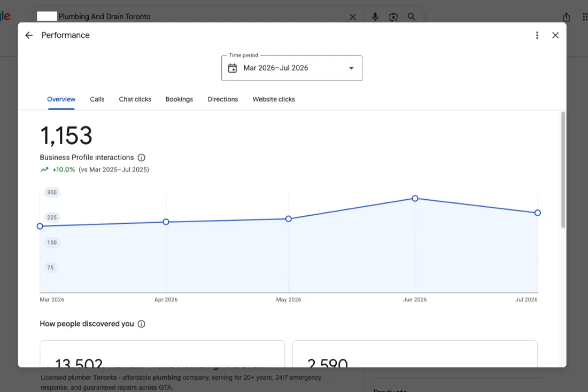Clear the Google search box text
Screen dimensions: 588x392
[x=352, y=17]
